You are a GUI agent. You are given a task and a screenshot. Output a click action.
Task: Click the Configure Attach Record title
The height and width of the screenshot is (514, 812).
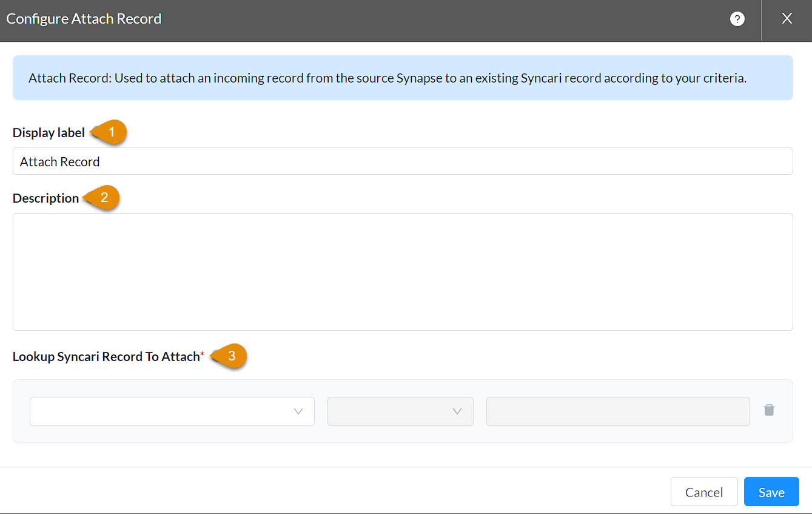click(x=84, y=19)
